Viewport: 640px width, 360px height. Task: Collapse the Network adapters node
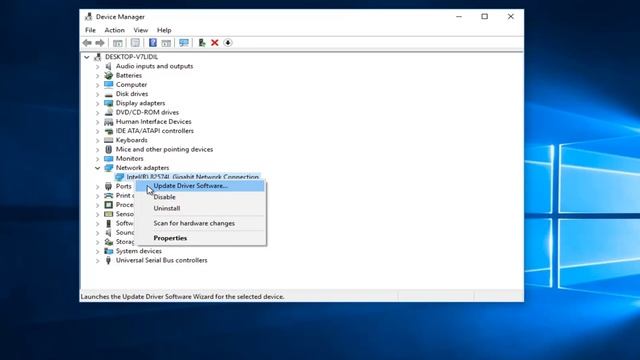(97, 168)
